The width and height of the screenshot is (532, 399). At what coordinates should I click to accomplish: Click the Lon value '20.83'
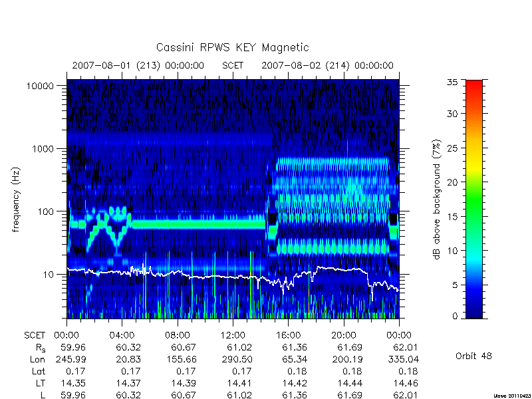[x=128, y=359]
